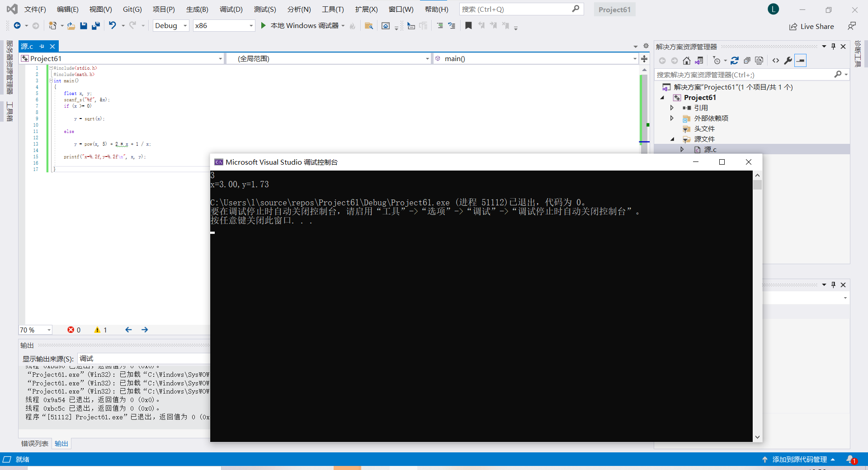Click the Home icon in Solution Explorer
Screen dimensions: 868x470
click(x=687, y=61)
